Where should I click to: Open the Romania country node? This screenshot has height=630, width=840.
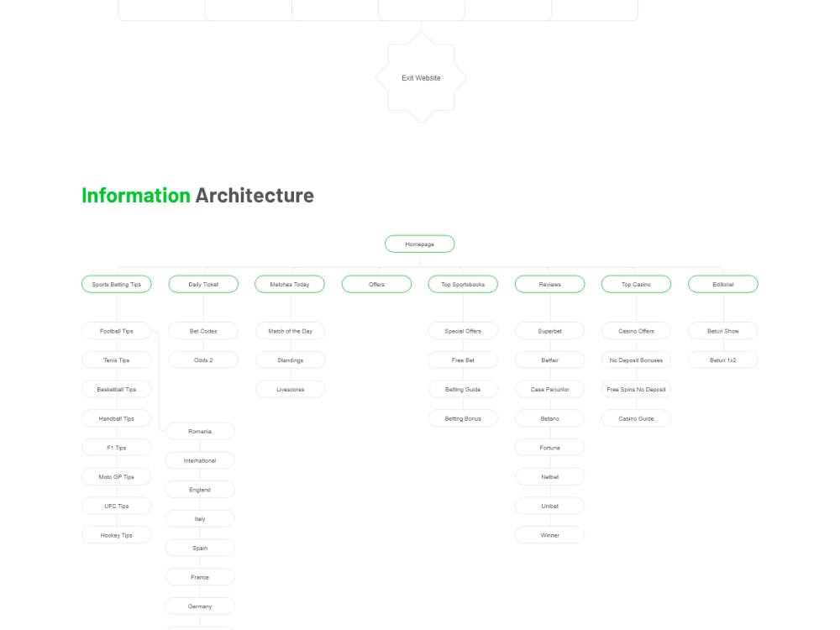[x=200, y=431]
